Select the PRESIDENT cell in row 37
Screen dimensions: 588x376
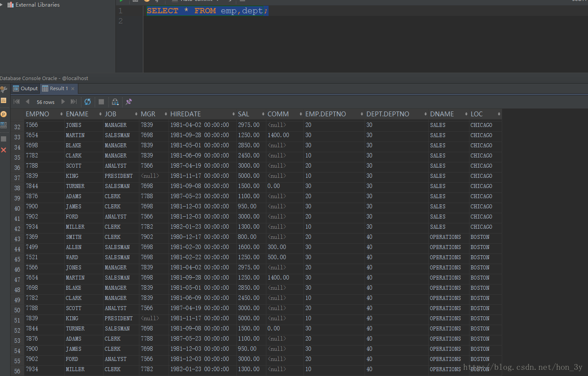(119, 176)
